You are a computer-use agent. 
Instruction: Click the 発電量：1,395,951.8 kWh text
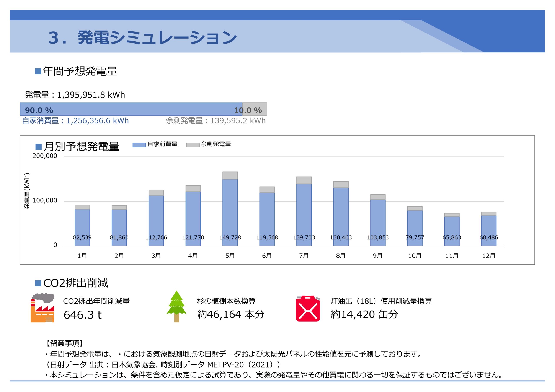75,95
